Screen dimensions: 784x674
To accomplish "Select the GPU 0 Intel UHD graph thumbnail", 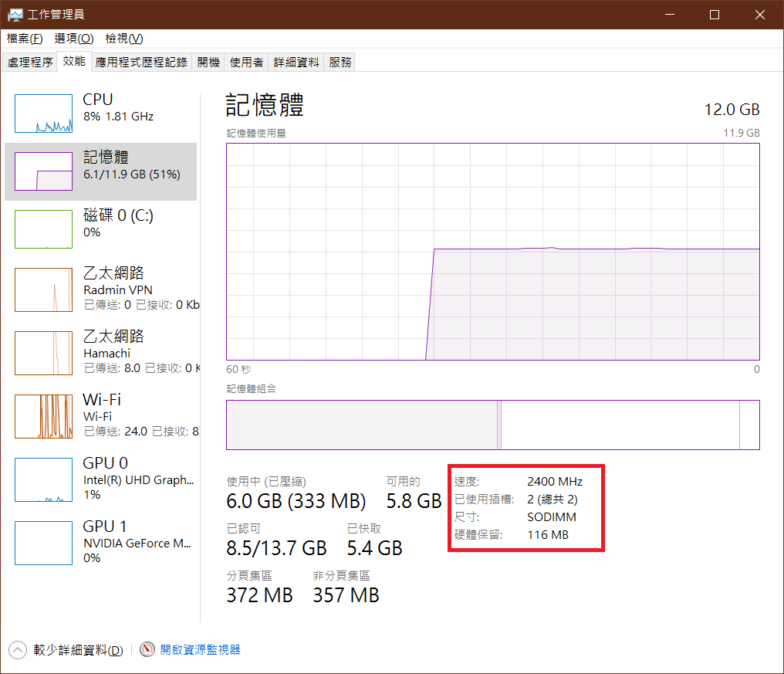I will click(x=43, y=480).
